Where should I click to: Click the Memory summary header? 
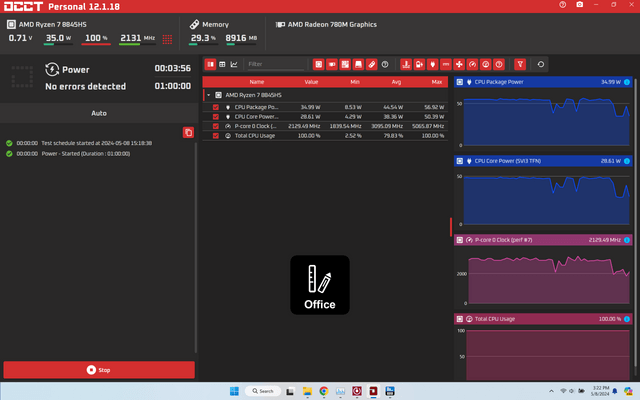[209, 24]
